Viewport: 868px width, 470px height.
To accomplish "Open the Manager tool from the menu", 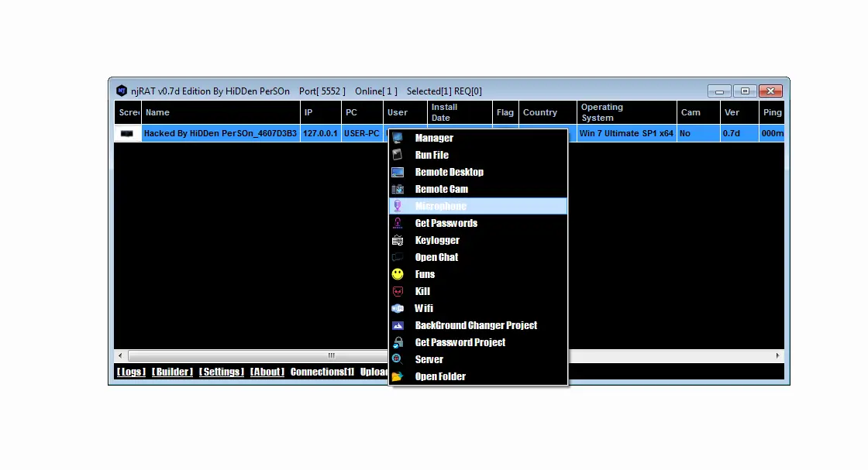I will click(x=434, y=138).
